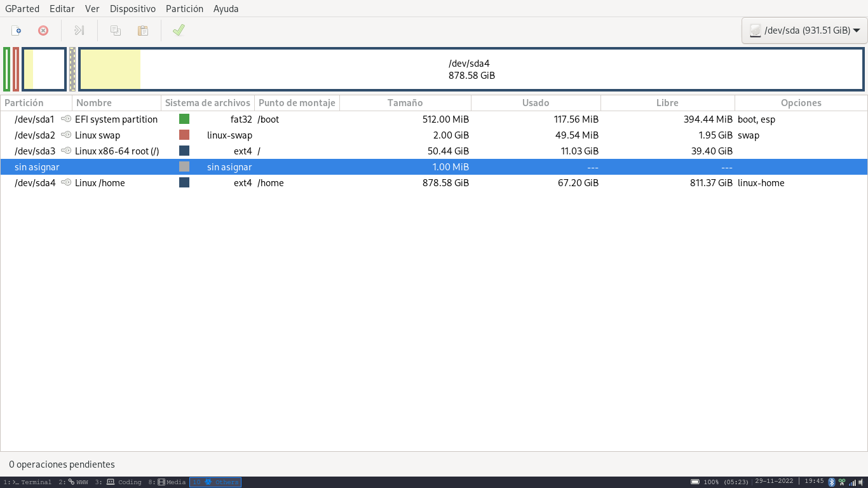Select the /dev/sda4 block in disk map
Image resolution: width=868 pixels, height=488 pixels.
pos(471,69)
